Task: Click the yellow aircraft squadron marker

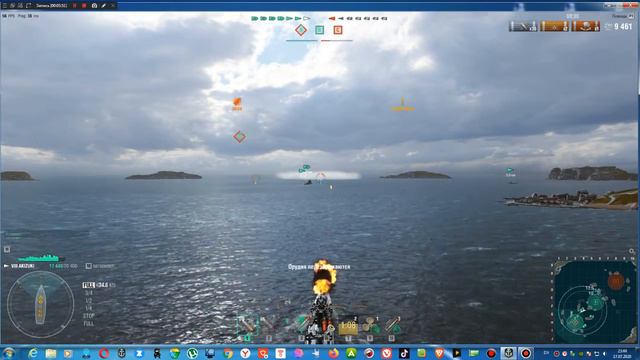Action: pos(402,105)
